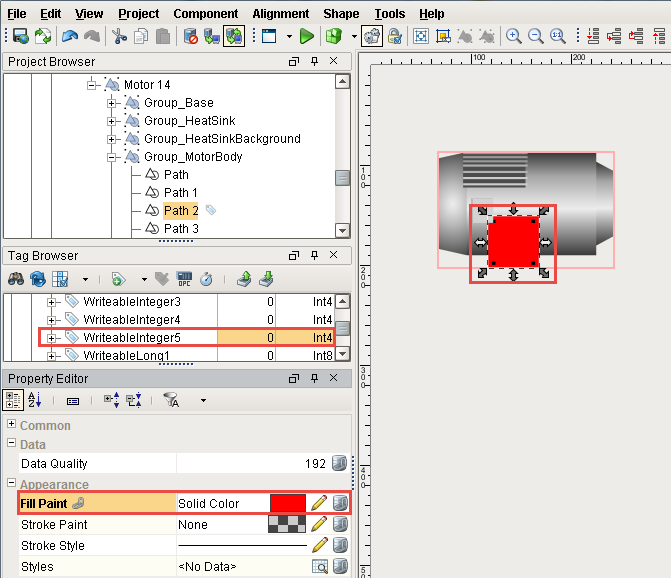Click the OPC browser icon in Tag Browser
Screen dimensions: 671x578
point(184,279)
